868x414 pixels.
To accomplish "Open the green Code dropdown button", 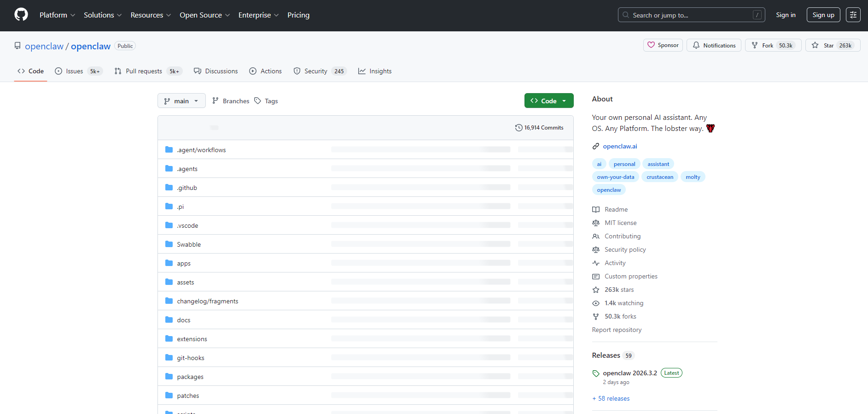I will tap(549, 101).
